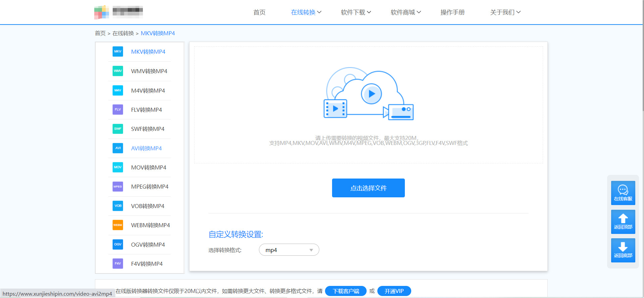Open 操作手册 in top navigation
644x298 pixels.
coord(452,12)
